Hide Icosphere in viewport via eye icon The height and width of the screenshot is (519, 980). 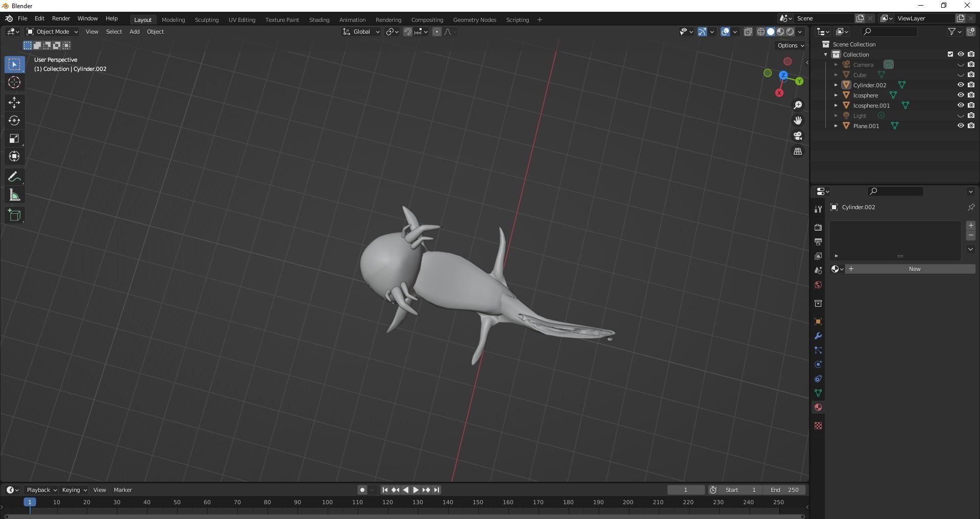(961, 95)
